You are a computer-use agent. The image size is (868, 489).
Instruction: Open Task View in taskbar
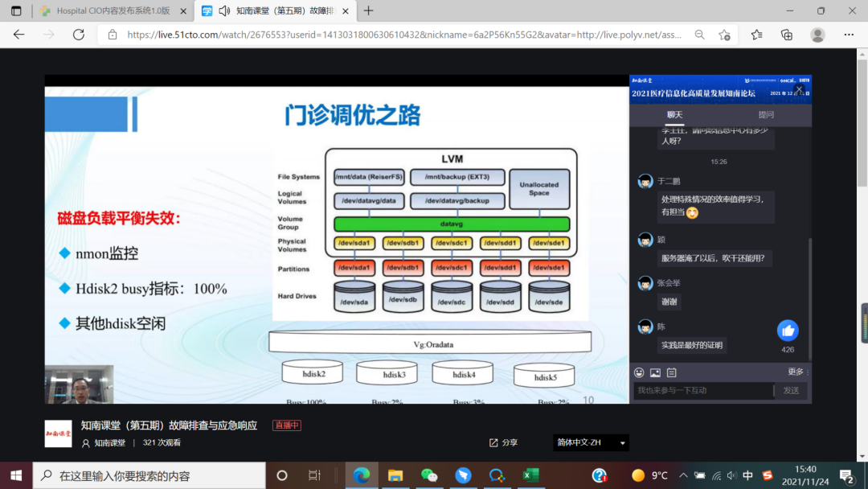point(314,475)
